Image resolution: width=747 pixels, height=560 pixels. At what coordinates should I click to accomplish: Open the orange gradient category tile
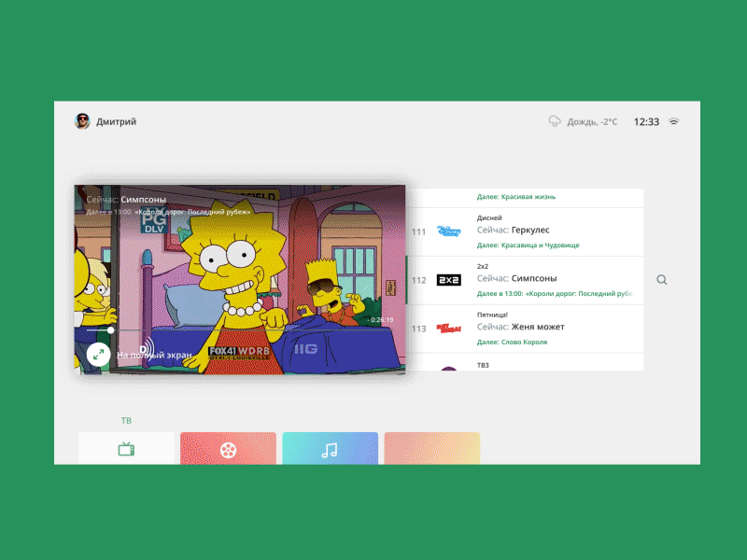click(431, 449)
